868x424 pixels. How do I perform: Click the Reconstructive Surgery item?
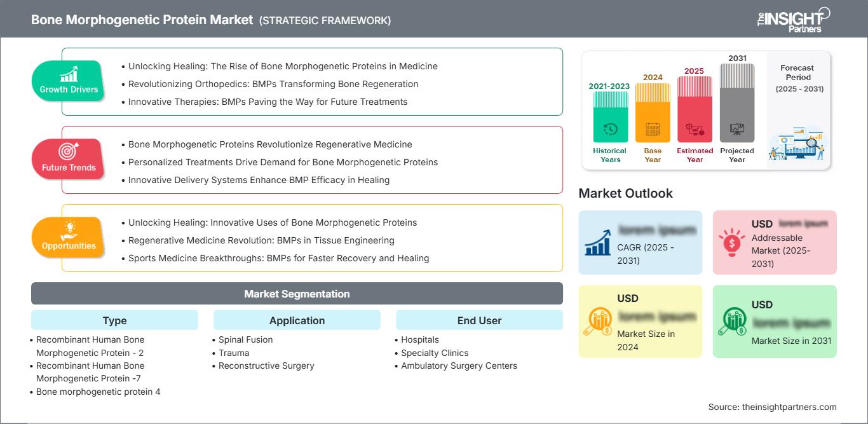coord(266,366)
